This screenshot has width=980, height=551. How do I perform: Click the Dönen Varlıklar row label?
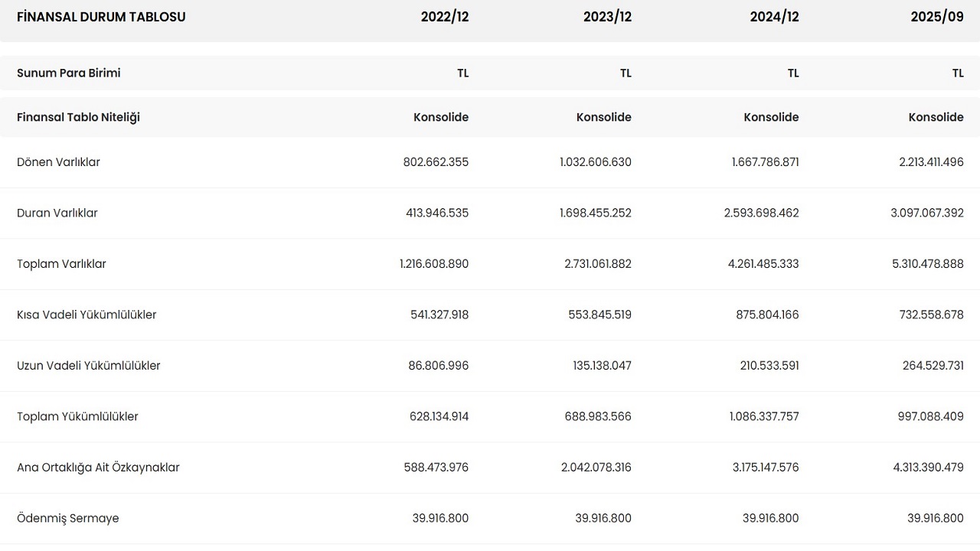58,162
